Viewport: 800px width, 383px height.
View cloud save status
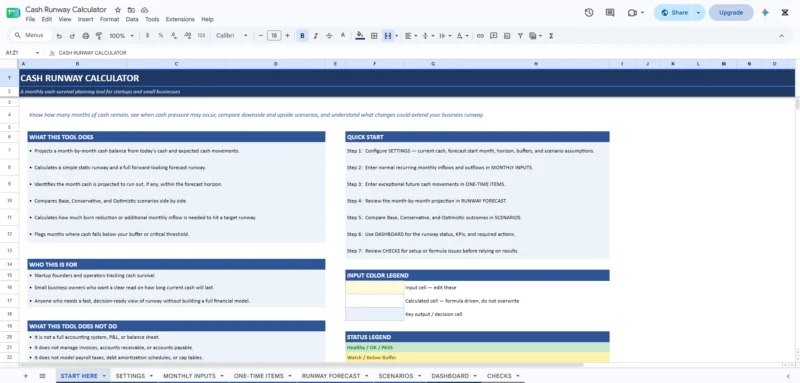pos(144,10)
